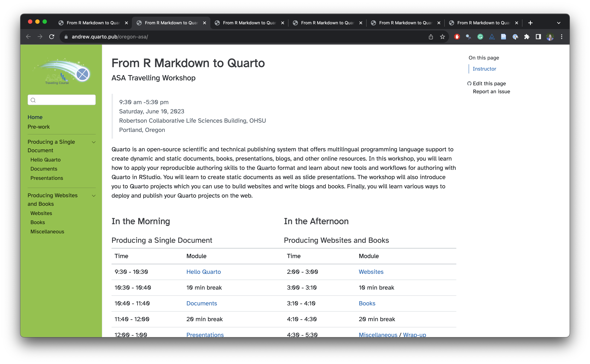590x364 pixels.
Task: Click the Pre-work navigation link
Action: coord(39,126)
